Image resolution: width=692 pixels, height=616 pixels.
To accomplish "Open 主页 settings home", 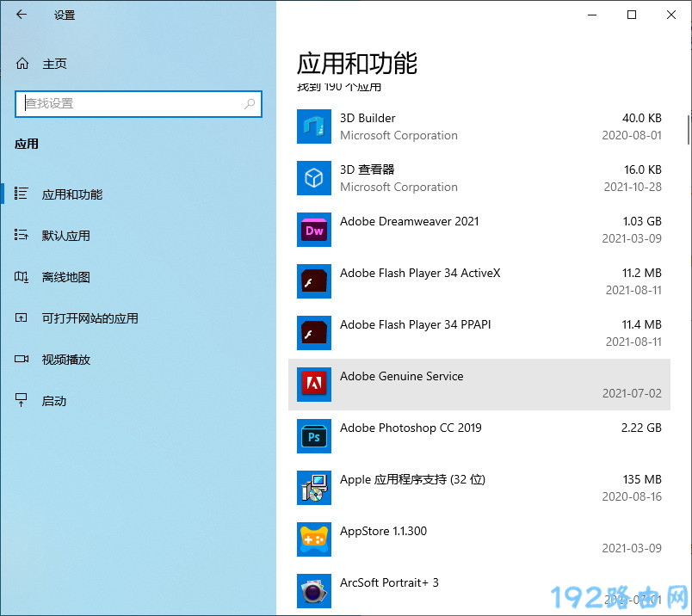I will pyautogui.click(x=53, y=64).
